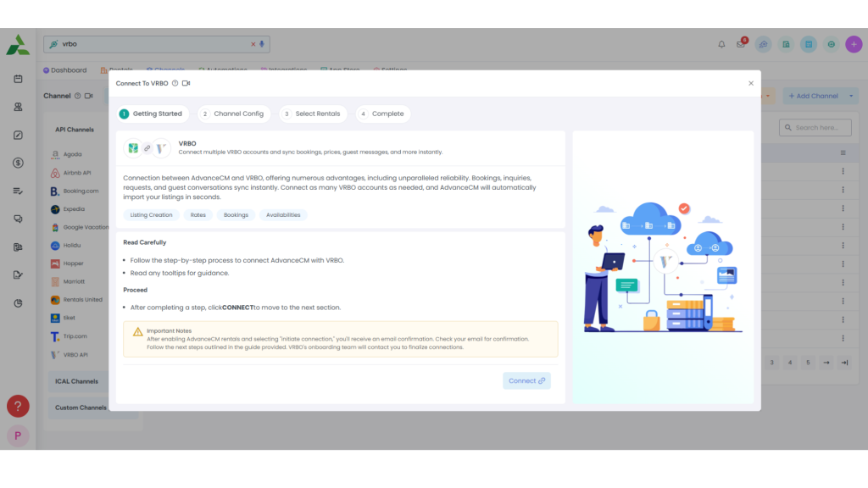Click the Search here field
This screenshot has width=868, height=488.
pos(815,128)
